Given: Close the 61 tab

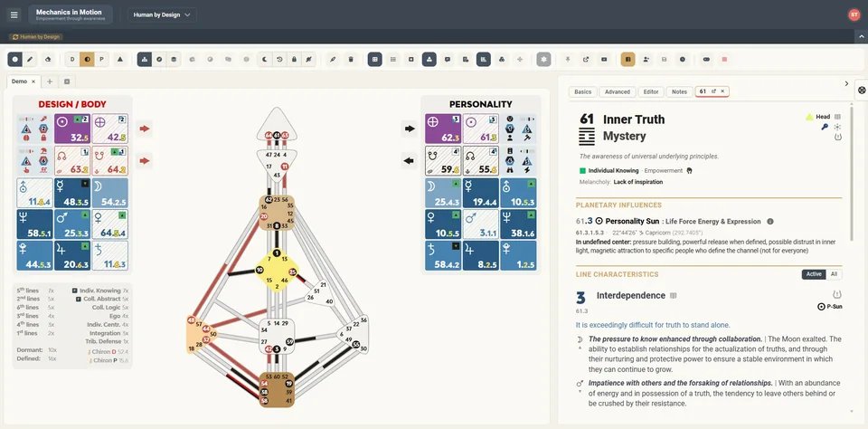Looking at the screenshot, I should (722, 91).
